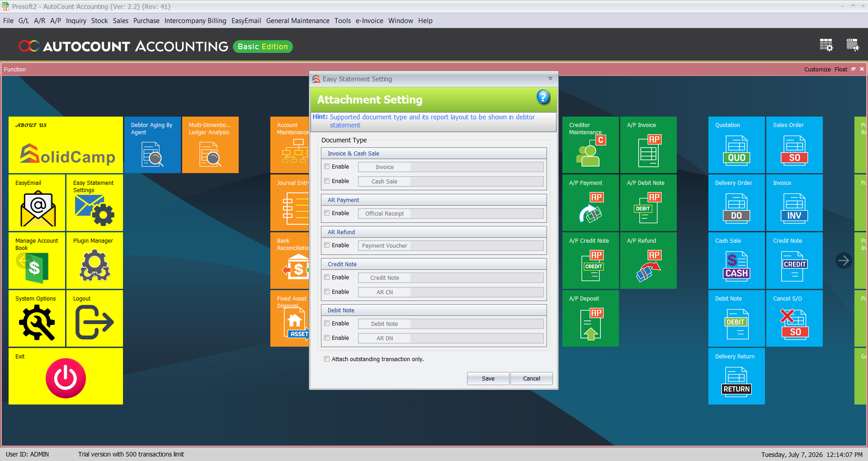Screen dimensions: 868x461
Task: Open the e-Invoice menu
Action: coord(369,21)
